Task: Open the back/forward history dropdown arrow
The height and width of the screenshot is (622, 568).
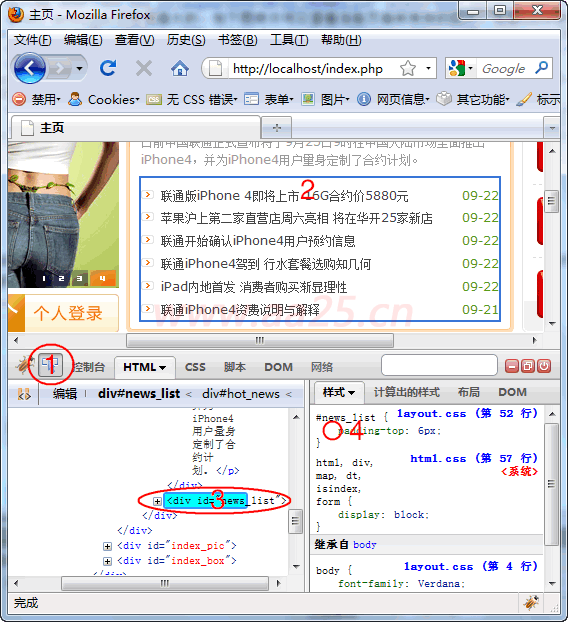Action: [79, 69]
